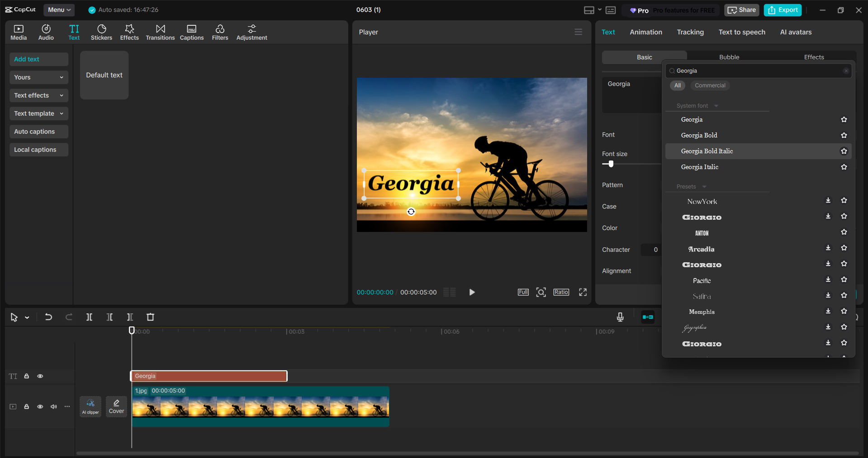Delete right of playhead tool

point(130,317)
